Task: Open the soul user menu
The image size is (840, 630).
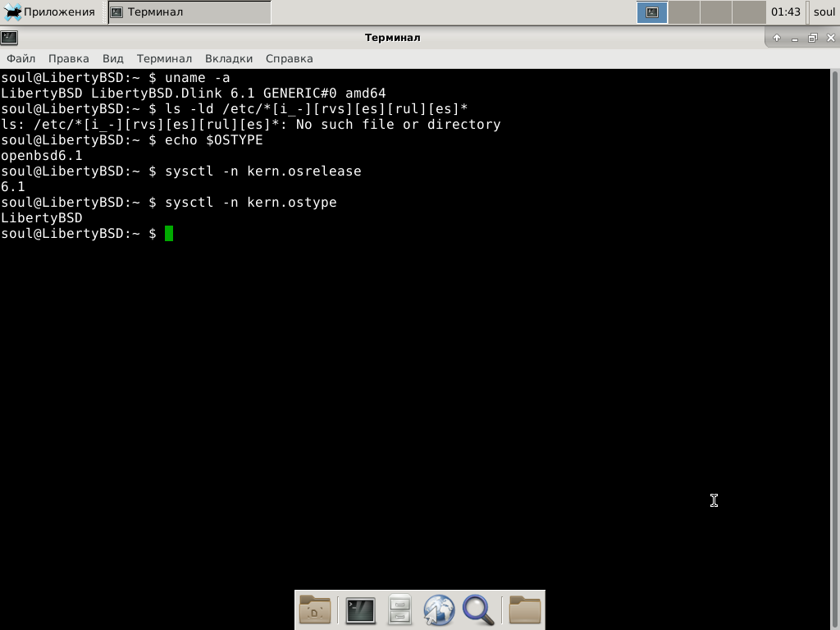Action: point(824,11)
